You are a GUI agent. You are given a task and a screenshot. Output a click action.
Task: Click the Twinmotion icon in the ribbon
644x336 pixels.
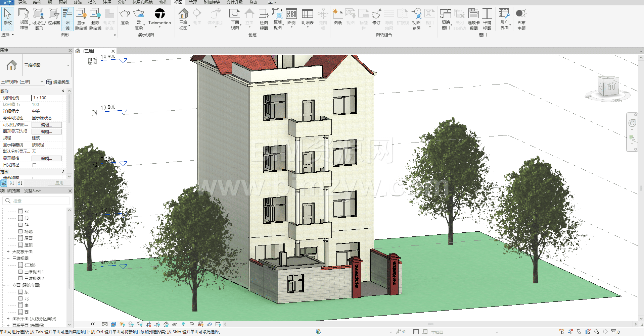tap(159, 14)
